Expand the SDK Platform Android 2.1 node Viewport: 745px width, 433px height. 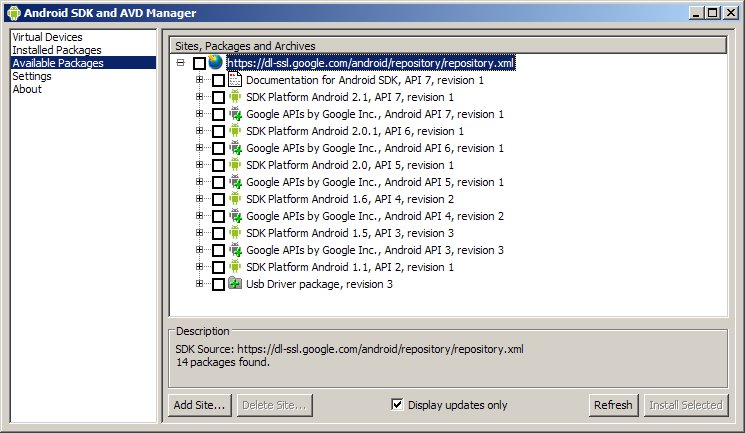point(199,96)
